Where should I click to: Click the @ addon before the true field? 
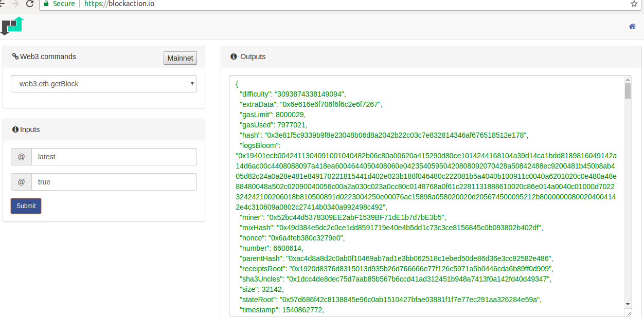point(21,182)
